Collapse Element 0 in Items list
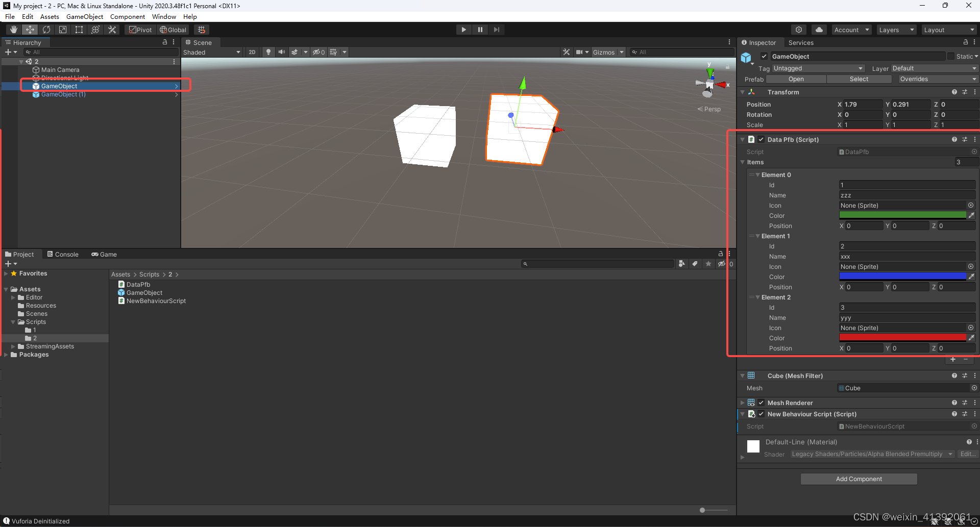 [758, 175]
